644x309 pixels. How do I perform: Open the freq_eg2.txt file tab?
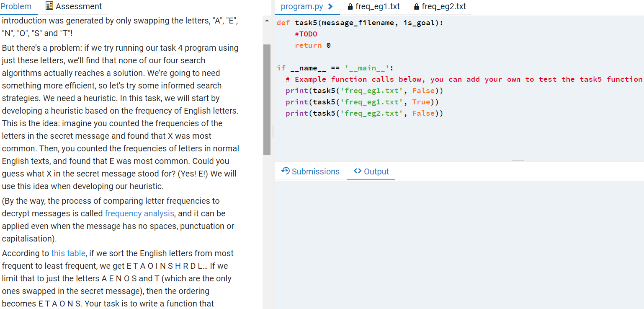tap(444, 6)
